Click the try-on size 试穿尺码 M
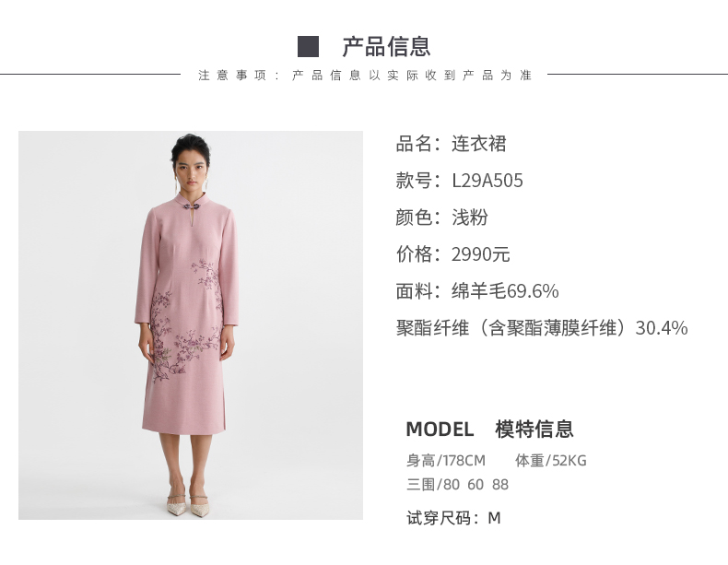The image size is (728, 565). tap(453, 518)
